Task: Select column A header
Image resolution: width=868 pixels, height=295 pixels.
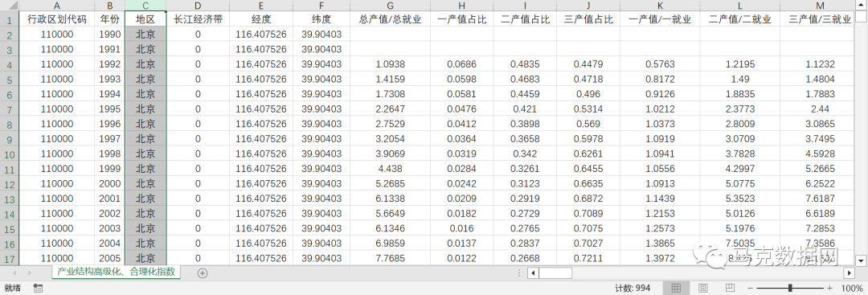Action: 56,6
